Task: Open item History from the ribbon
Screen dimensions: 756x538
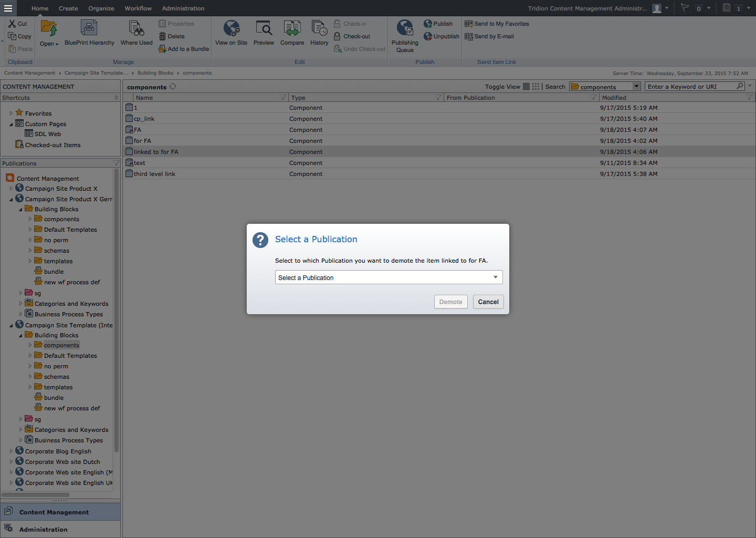Action: (319, 28)
